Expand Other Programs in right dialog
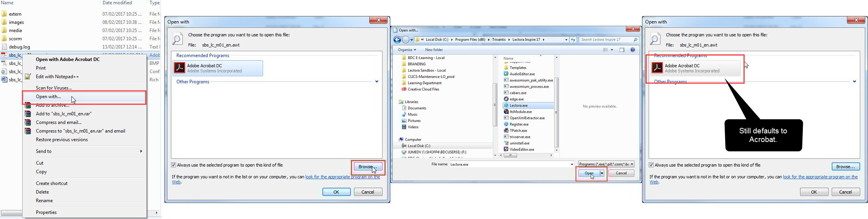 click(x=854, y=82)
